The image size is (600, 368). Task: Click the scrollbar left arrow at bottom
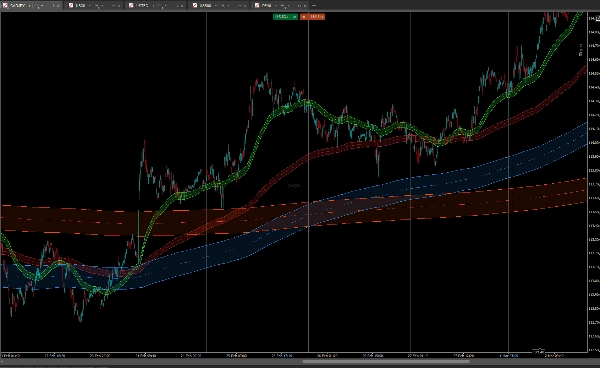pos(2,361)
